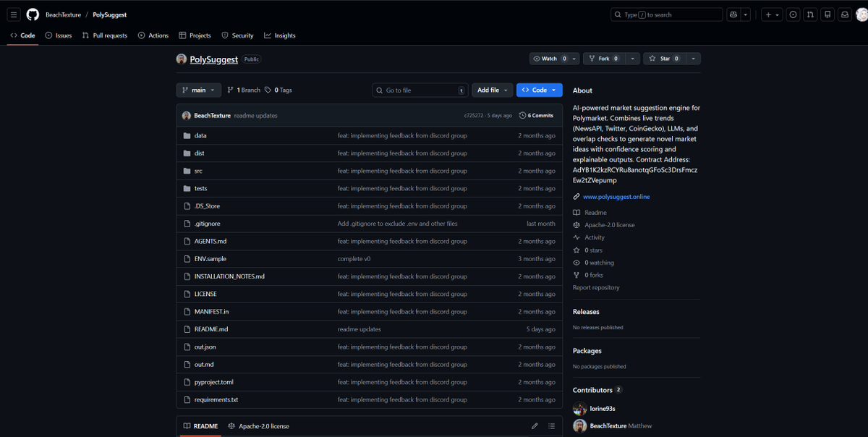The height and width of the screenshot is (437, 868).
Task: Open the repositories icon in header
Action: [827, 14]
